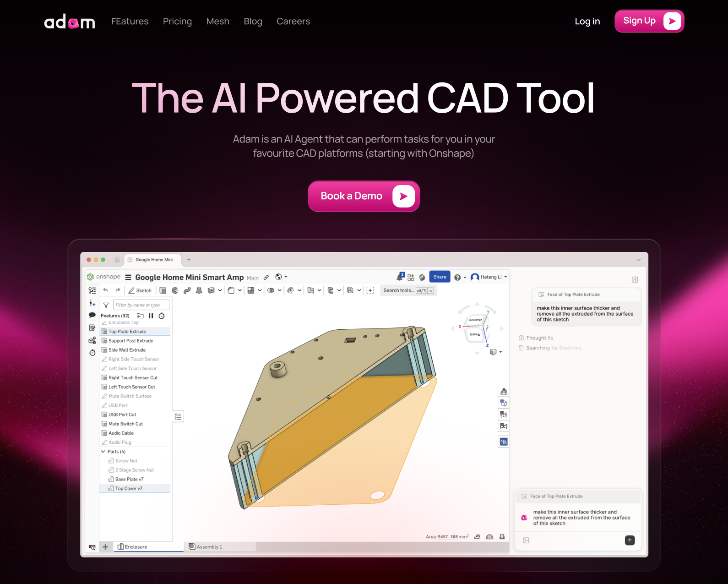The height and width of the screenshot is (584, 728).
Task: Select the Extrude tool
Action: [163, 290]
